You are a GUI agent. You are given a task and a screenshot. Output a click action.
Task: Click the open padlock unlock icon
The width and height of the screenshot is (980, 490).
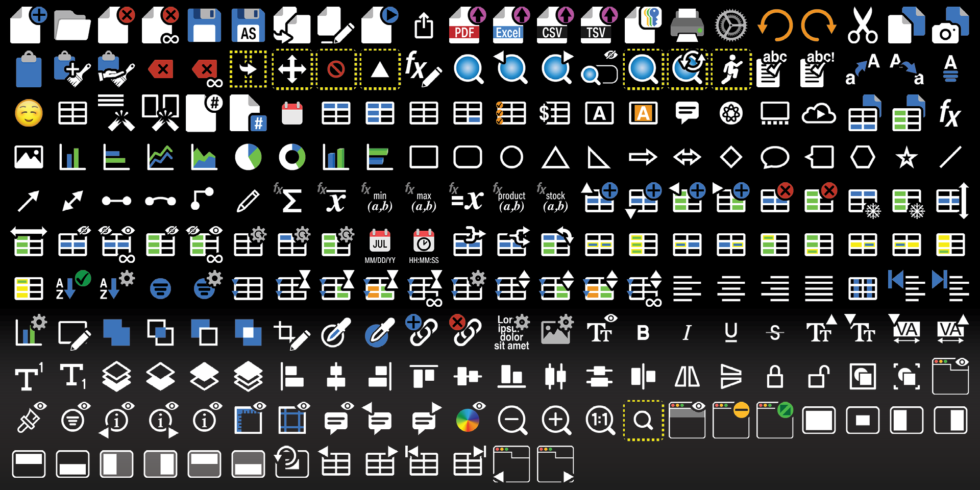819,377
